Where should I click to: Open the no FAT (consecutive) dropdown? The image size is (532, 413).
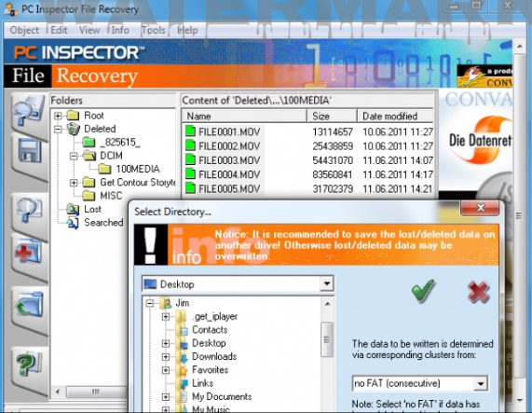481,383
